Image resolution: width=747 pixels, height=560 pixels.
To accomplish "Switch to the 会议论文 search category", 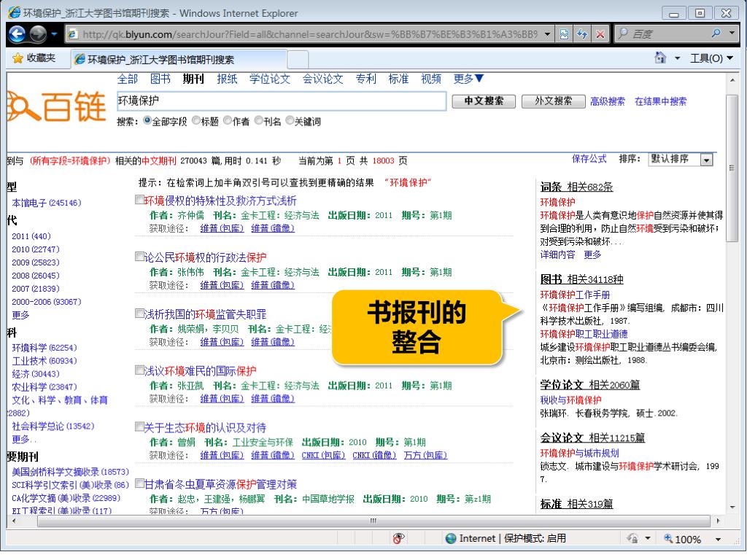I will (322, 79).
